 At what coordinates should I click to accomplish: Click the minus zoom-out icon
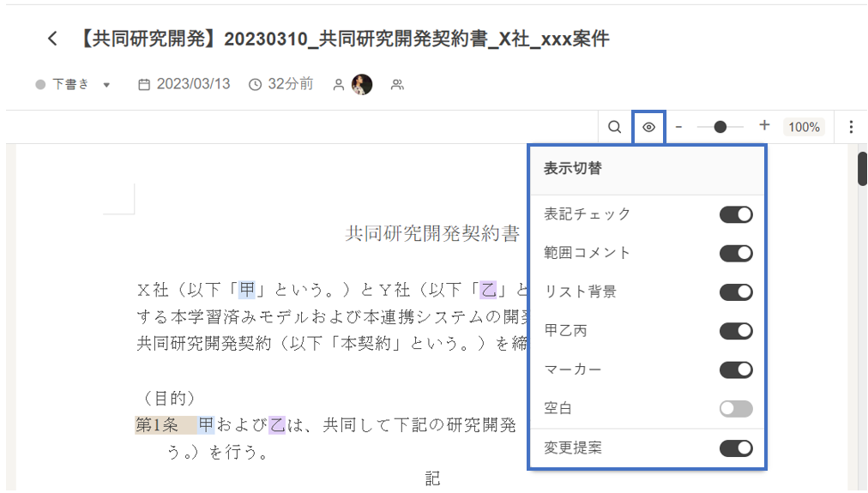click(x=678, y=127)
